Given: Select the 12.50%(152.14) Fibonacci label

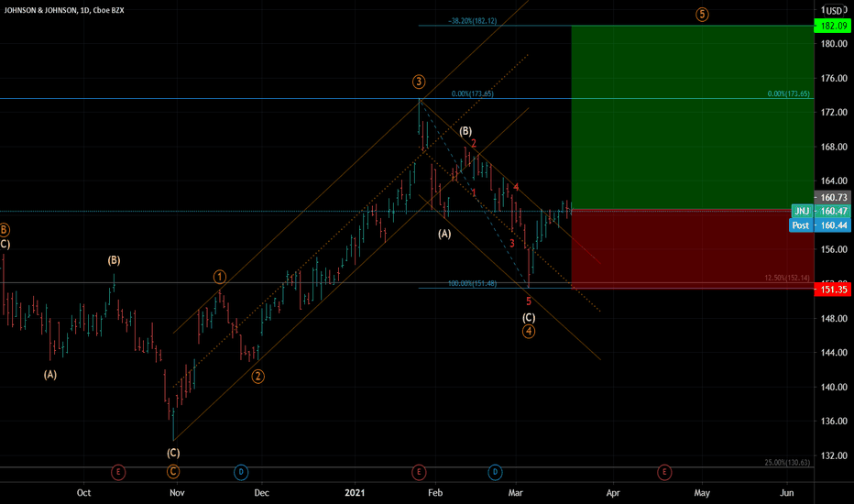Looking at the screenshot, I should (786, 278).
